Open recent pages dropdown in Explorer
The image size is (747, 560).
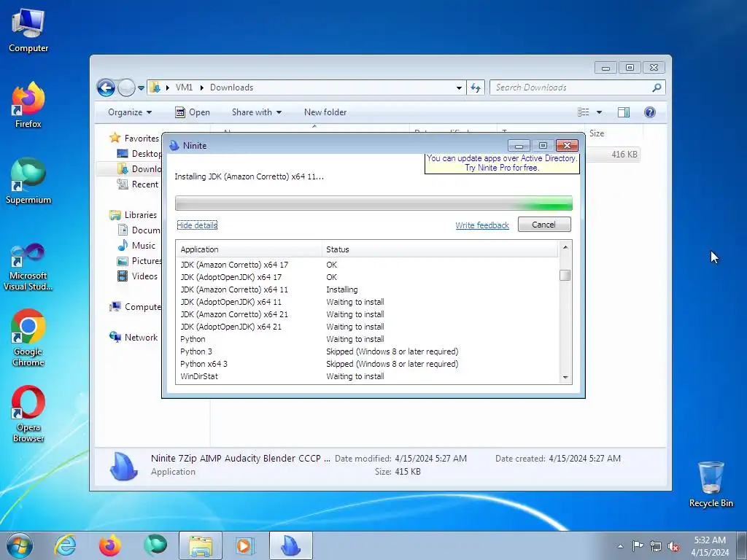(141, 88)
